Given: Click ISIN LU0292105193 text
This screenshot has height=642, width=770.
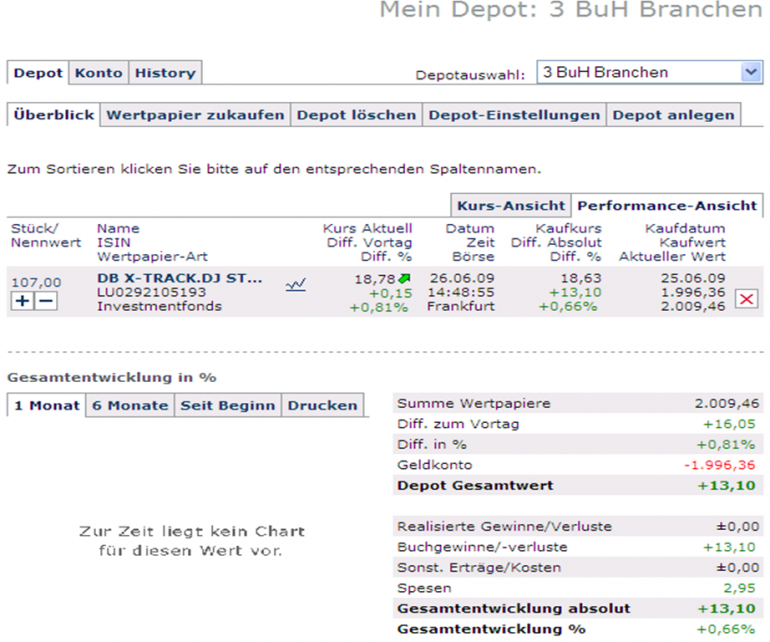Looking at the screenshot, I should tap(151, 292).
